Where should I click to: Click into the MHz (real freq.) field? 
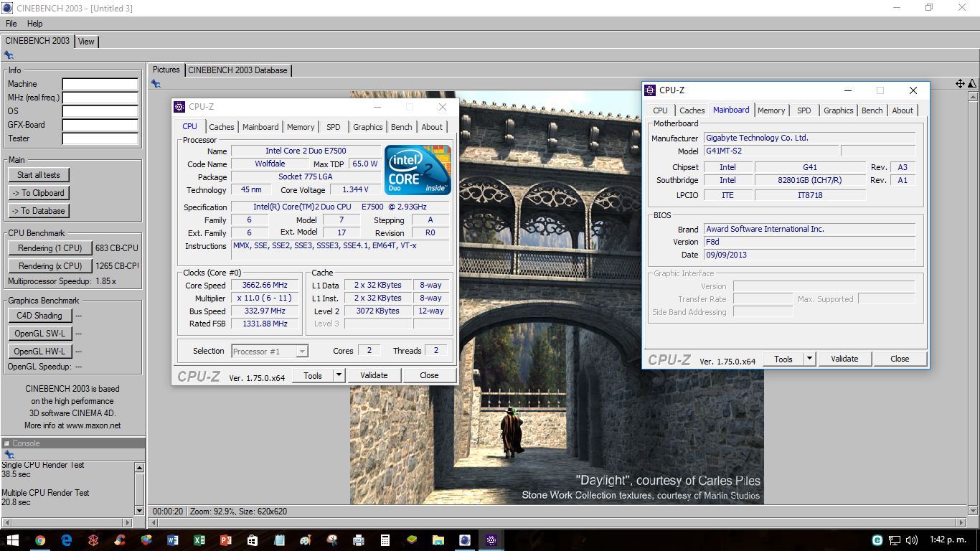[x=100, y=98]
